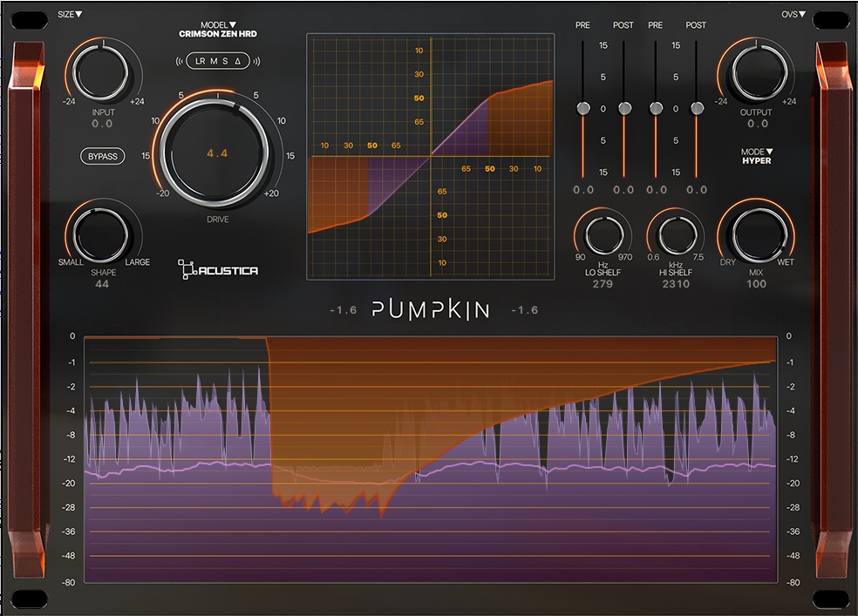Image resolution: width=858 pixels, height=616 pixels.
Task: Click the HYPER mode label
Action: coord(757,160)
